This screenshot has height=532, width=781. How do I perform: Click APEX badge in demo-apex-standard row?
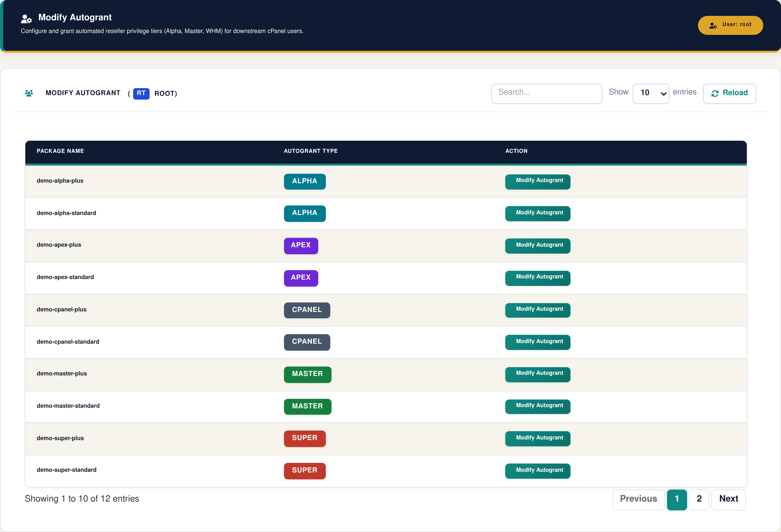point(301,278)
